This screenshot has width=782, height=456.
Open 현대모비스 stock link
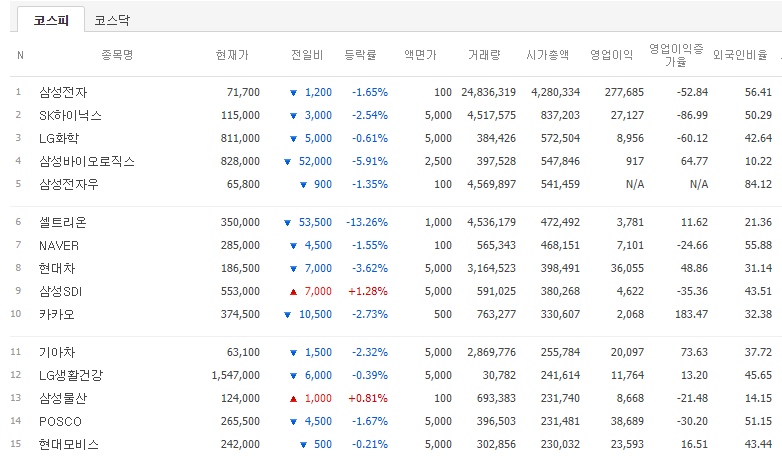69,444
